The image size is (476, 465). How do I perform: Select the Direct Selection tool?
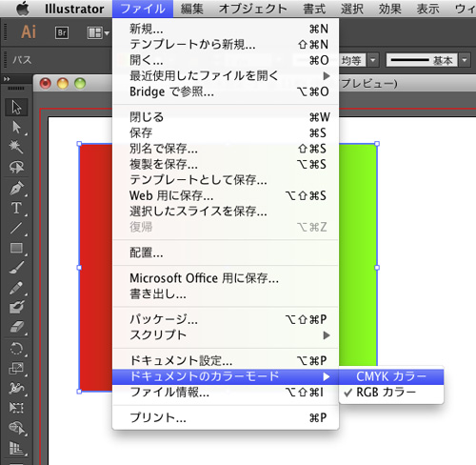pos(16,127)
